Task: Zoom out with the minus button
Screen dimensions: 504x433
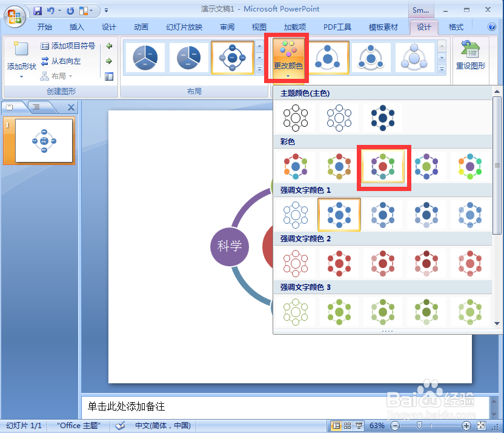Action: [x=395, y=426]
